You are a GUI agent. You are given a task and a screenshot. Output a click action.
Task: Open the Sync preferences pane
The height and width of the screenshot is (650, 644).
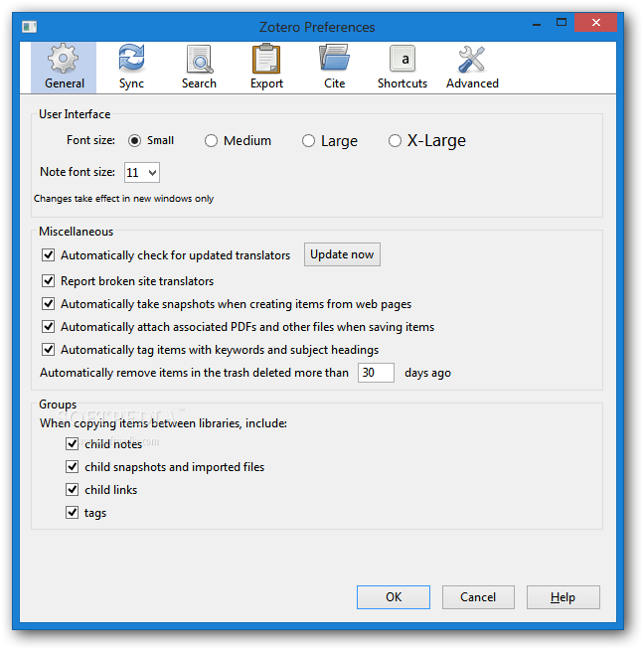[x=131, y=68]
